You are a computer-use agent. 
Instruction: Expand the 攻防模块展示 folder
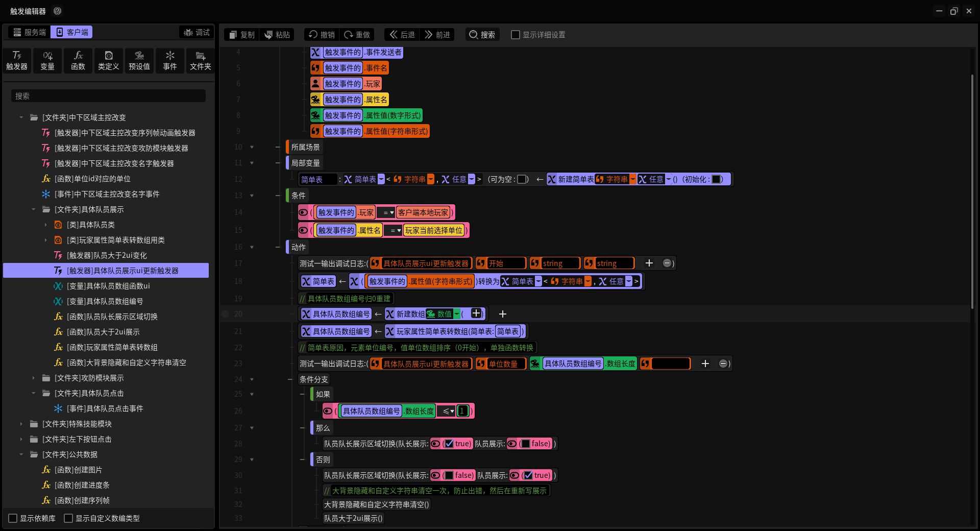[33, 378]
